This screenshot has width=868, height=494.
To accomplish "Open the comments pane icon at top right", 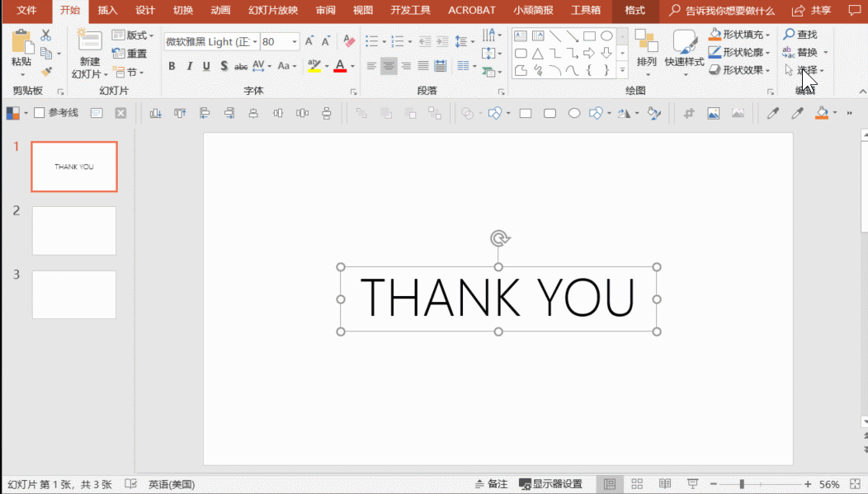I will [855, 10].
